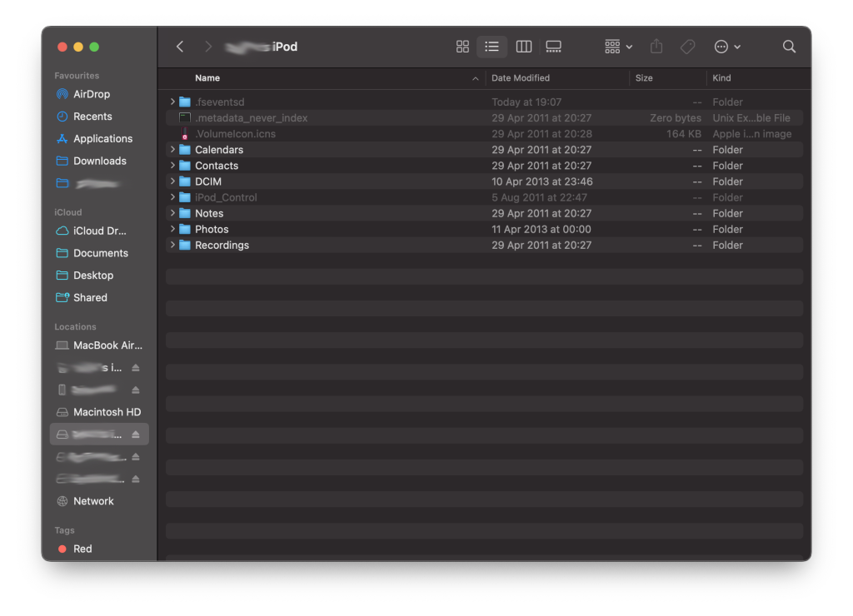853x616 pixels.
Task: Select the Contacts folder icon
Action: pyautogui.click(x=185, y=166)
